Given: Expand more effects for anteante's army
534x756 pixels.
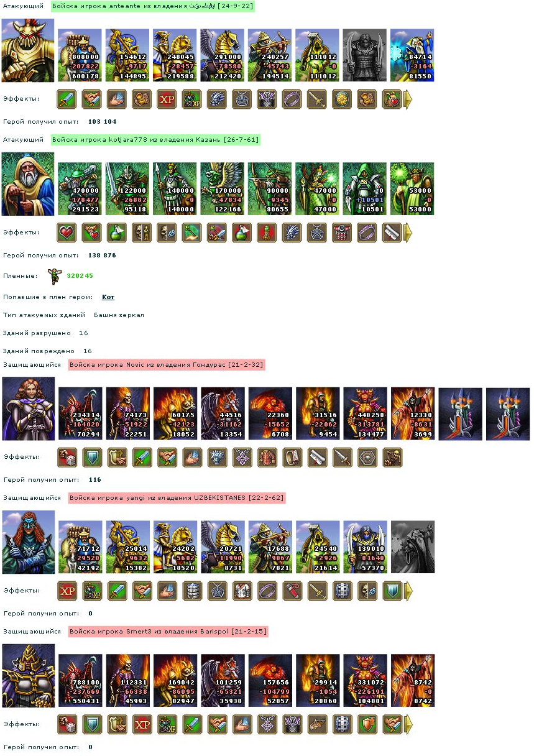Looking at the screenshot, I should pyautogui.click(x=408, y=99).
